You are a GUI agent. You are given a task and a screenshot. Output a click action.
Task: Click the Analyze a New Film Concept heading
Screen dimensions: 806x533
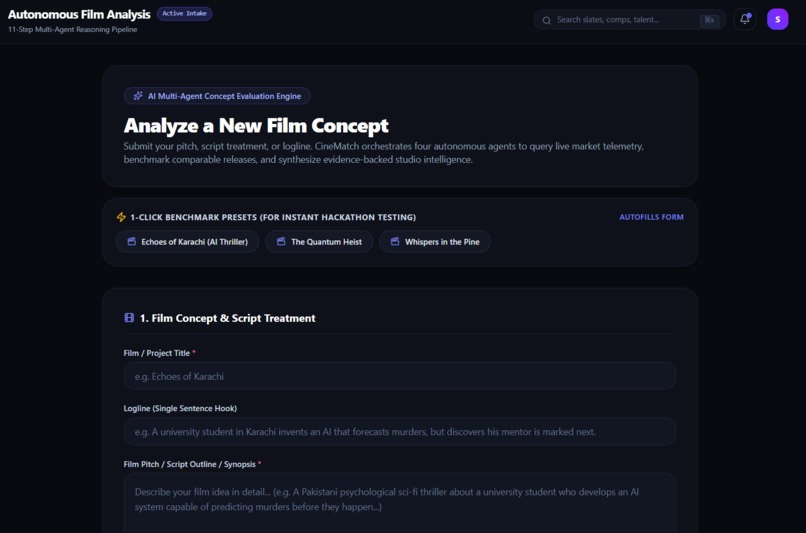(256, 125)
